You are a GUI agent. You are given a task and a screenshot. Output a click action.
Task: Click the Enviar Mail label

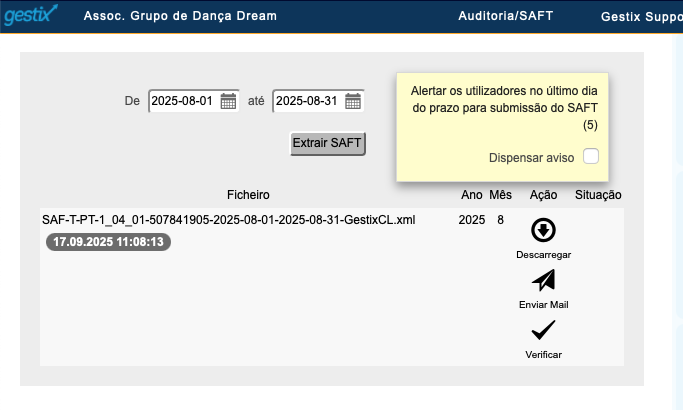(543, 305)
